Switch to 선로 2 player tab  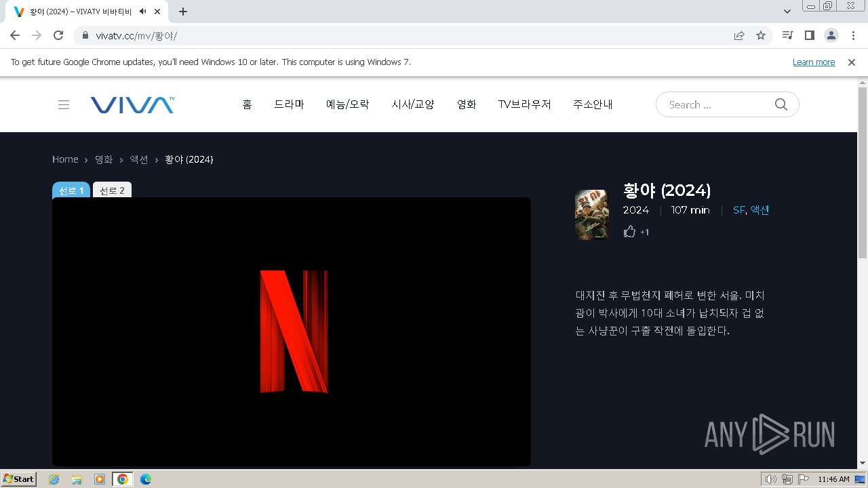pyautogui.click(x=112, y=190)
